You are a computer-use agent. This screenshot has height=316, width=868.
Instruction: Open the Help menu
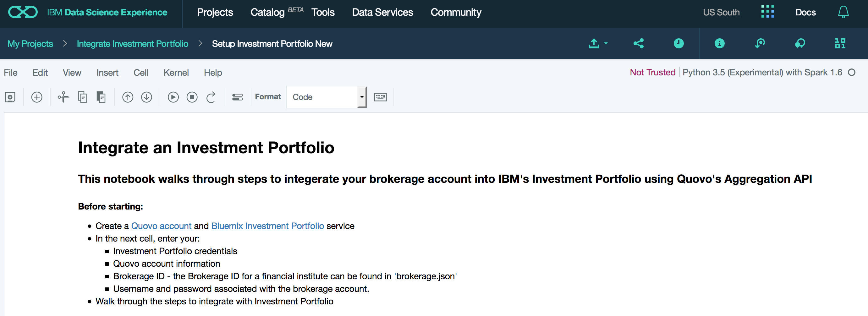213,73
